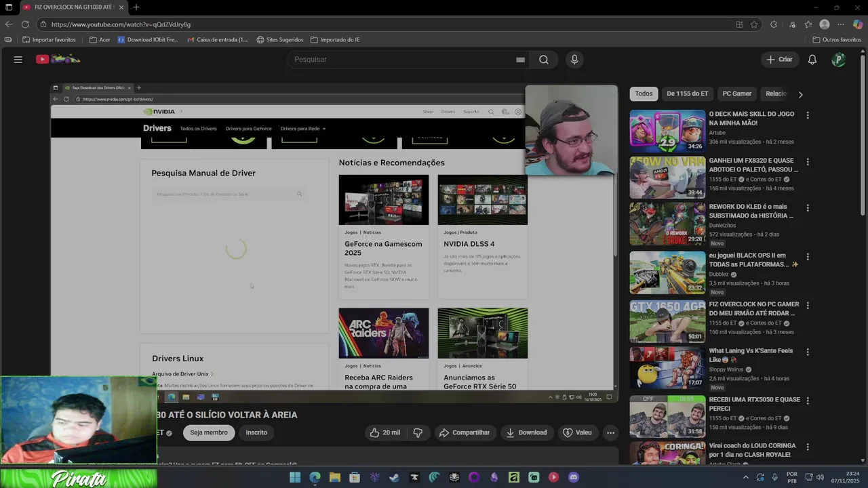
Task: Click the volume icon in the system tray
Action: coord(819,477)
